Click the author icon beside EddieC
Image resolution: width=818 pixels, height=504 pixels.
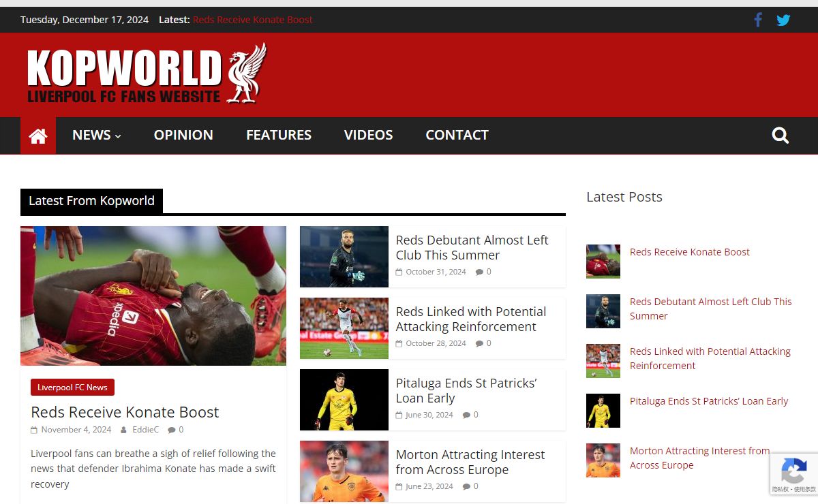(x=123, y=430)
